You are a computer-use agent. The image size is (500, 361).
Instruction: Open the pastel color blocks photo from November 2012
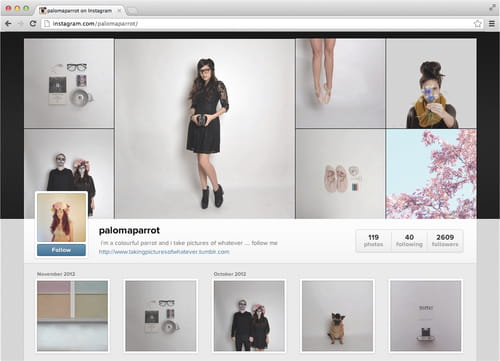tap(72, 316)
